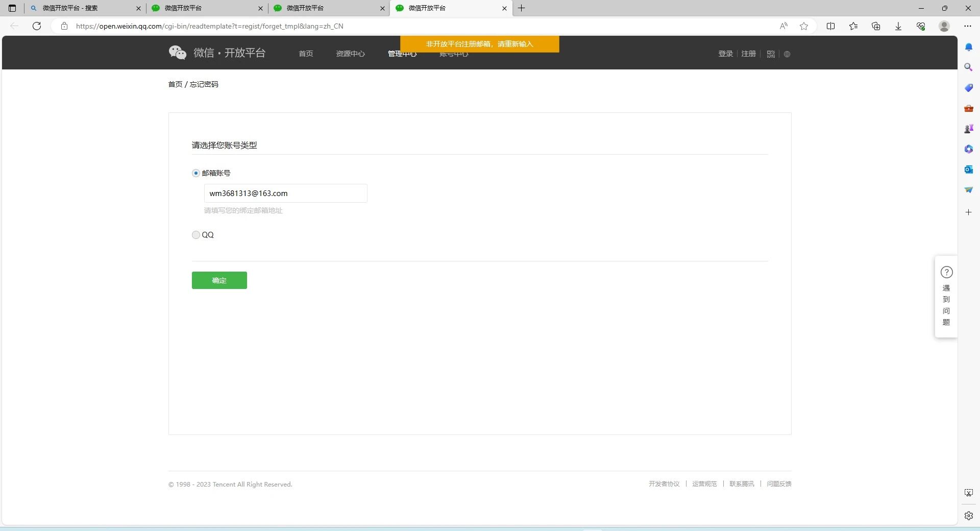Open 资源中心 navigation item
This screenshot has width=980, height=531.
tap(350, 54)
